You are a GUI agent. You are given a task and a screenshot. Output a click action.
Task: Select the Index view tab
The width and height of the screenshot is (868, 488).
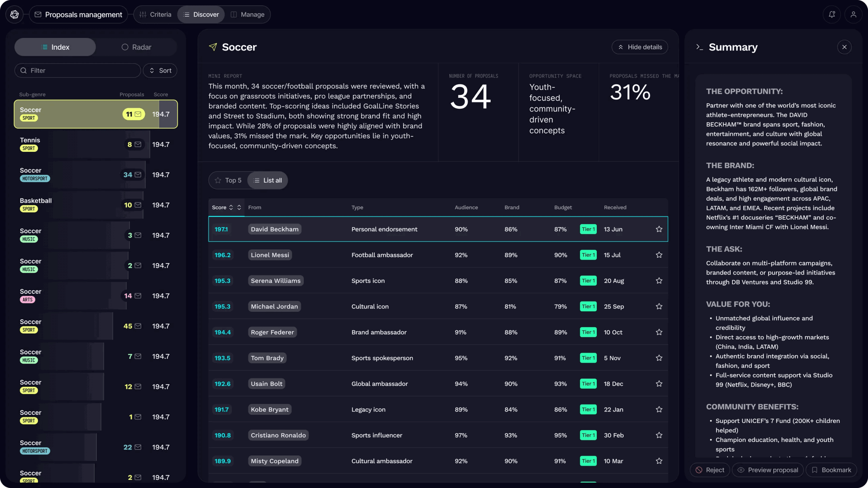click(55, 47)
